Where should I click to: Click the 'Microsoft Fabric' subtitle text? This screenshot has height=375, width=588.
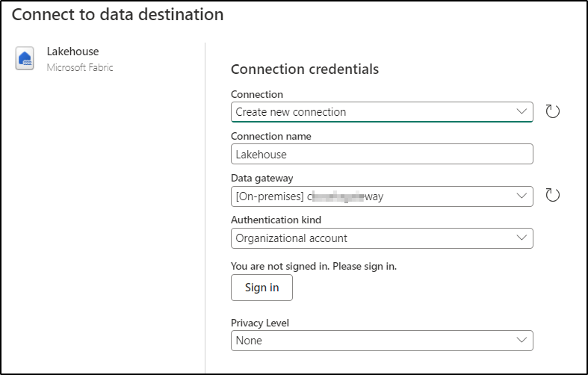(x=80, y=67)
